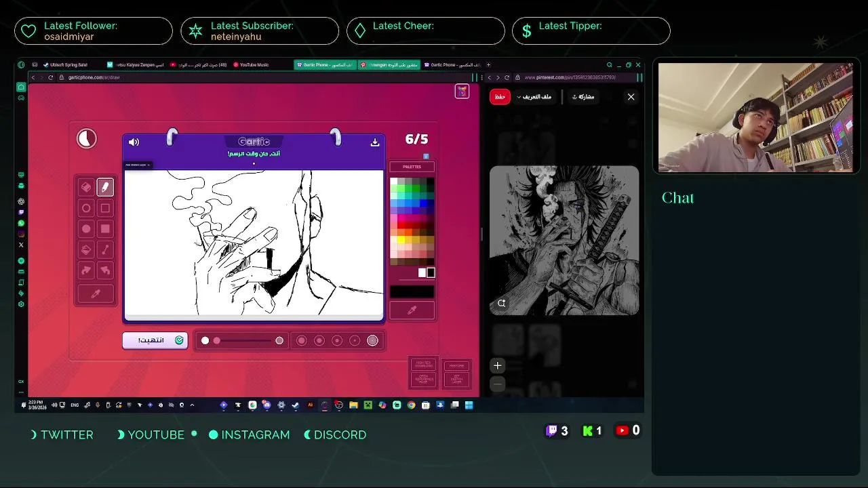Viewport: 868px width, 488px height.
Task: Click the Pinterest URL address field
Action: (576, 77)
